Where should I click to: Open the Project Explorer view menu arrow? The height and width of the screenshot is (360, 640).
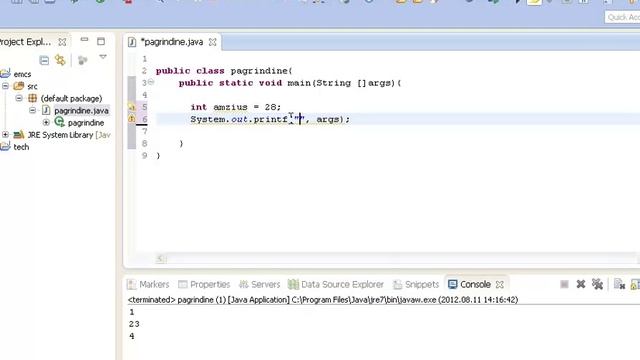tap(103, 57)
